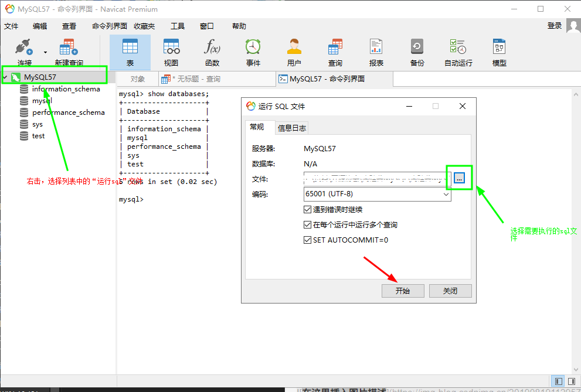Switch to the MySQL57 - 命令列界面 tab

point(335,79)
